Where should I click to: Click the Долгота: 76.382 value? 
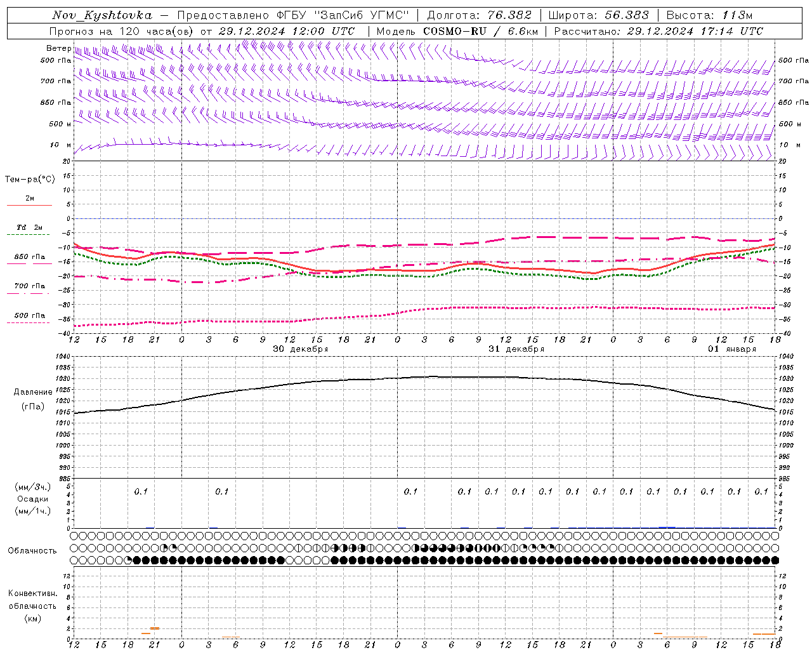480,15
